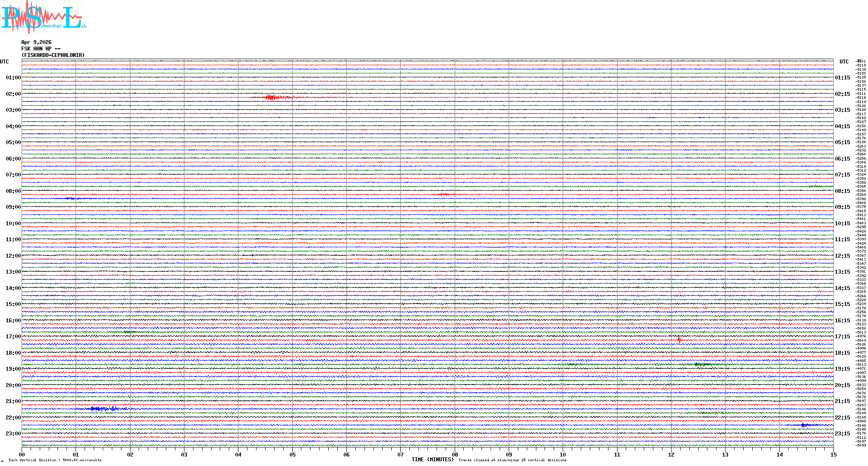
Task: Click the UTC label at top left
Action: pos(4,62)
